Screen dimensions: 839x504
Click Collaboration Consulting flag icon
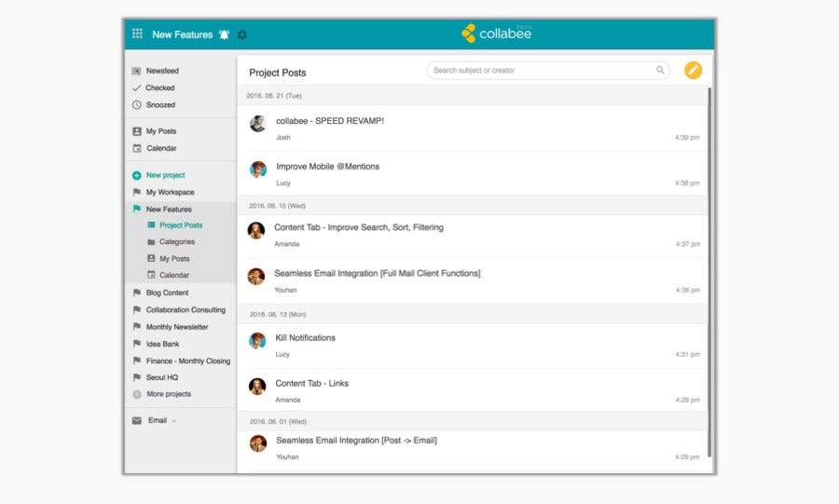(x=136, y=309)
